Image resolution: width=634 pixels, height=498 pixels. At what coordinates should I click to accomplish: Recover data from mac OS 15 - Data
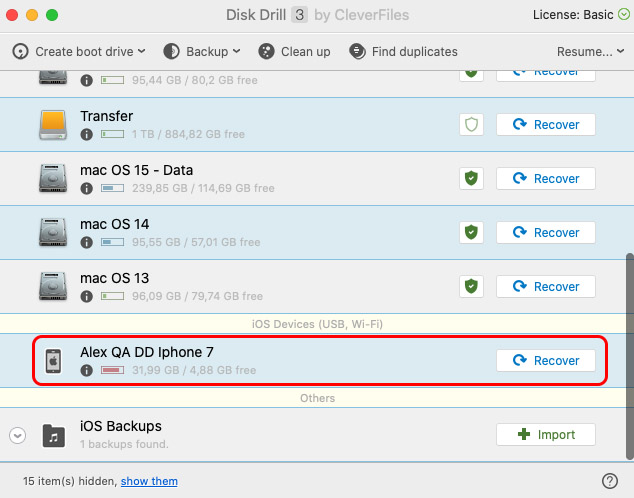click(x=546, y=178)
